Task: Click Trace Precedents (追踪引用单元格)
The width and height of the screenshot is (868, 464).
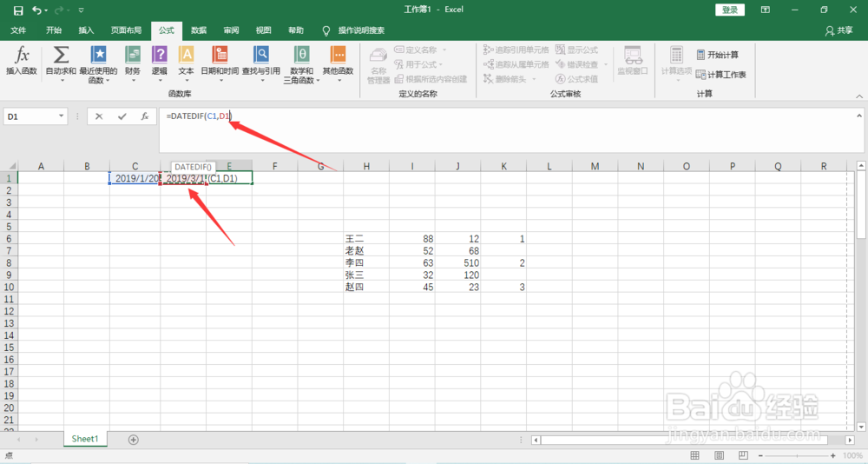Action: tap(516, 50)
